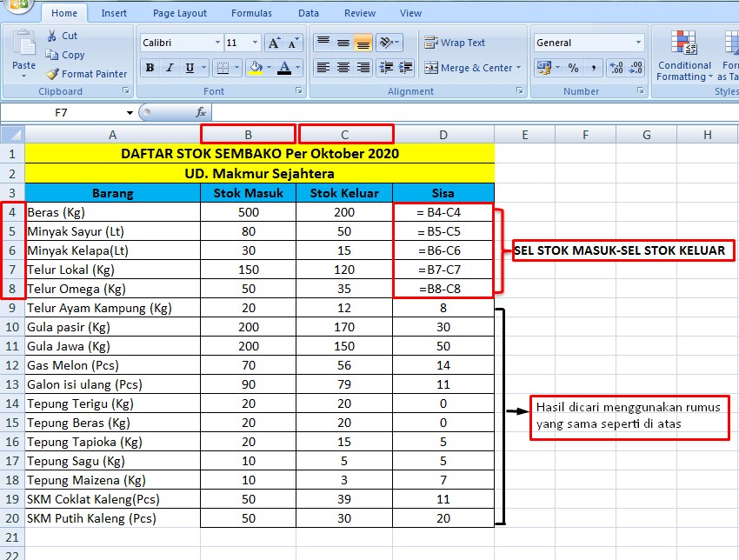Click Increase Decimal icon
739x560 pixels.
tap(615, 68)
